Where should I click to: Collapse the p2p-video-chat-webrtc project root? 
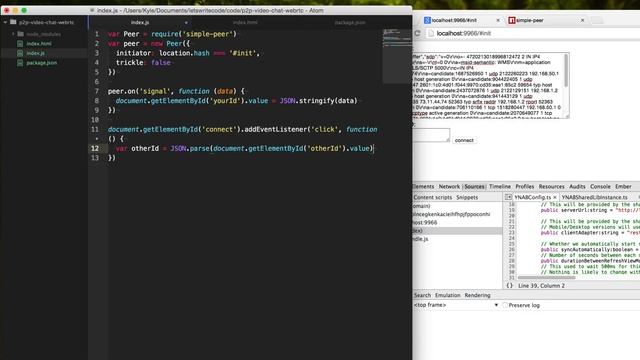point(5,22)
